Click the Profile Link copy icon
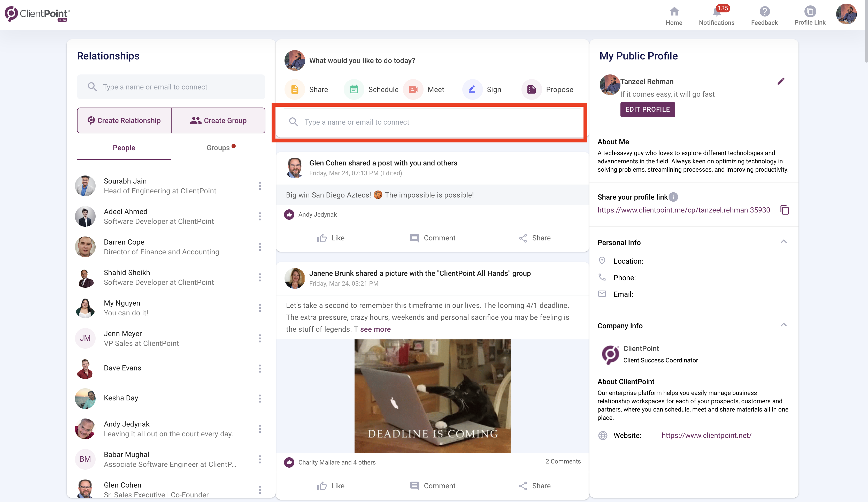 pos(810,12)
